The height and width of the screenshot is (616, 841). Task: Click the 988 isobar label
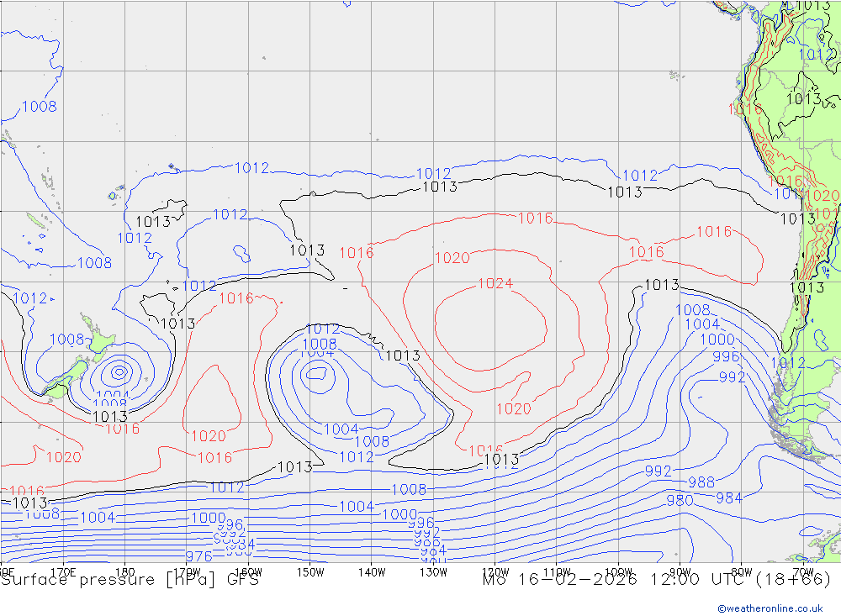(x=701, y=482)
